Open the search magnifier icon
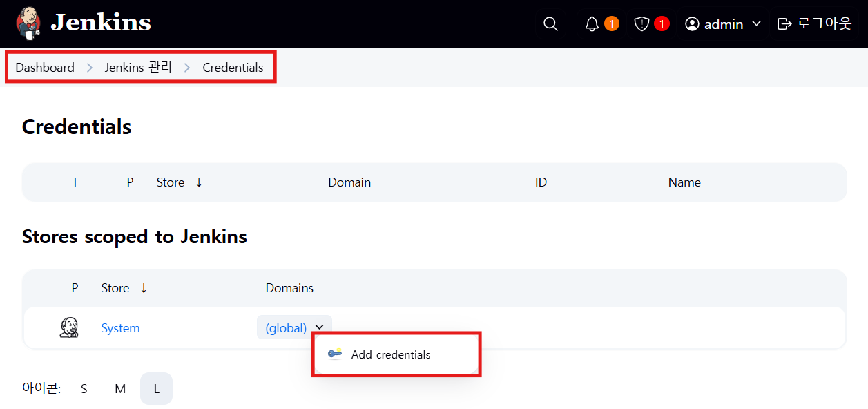The image size is (868, 409). (x=550, y=24)
